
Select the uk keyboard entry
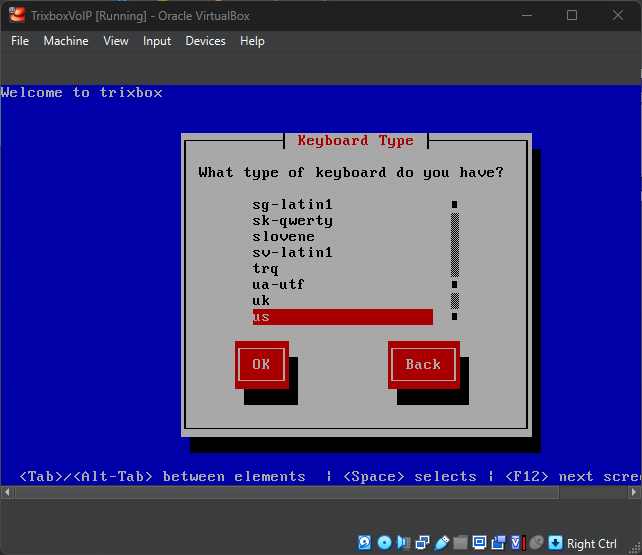pyautogui.click(x=342, y=300)
